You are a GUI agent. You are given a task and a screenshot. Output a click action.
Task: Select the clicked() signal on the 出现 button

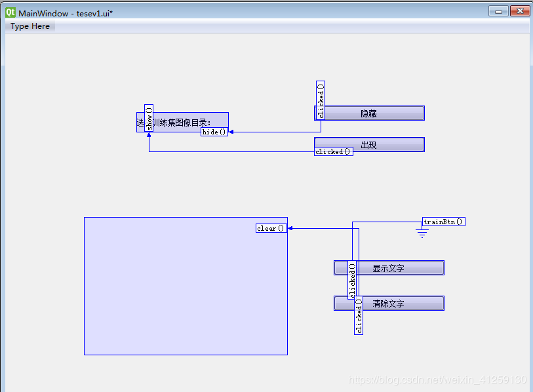[333, 151]
